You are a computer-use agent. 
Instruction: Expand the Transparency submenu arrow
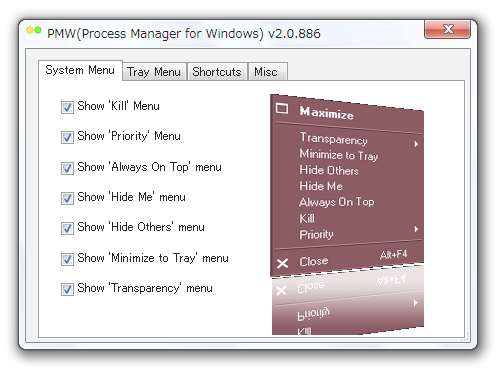point(416,144)
